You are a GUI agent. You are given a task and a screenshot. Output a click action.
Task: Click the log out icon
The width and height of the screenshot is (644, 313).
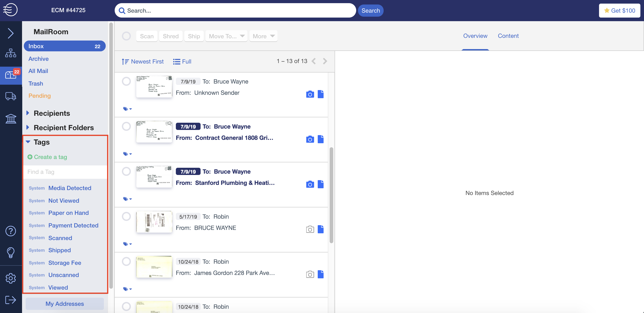coord(11,300)
